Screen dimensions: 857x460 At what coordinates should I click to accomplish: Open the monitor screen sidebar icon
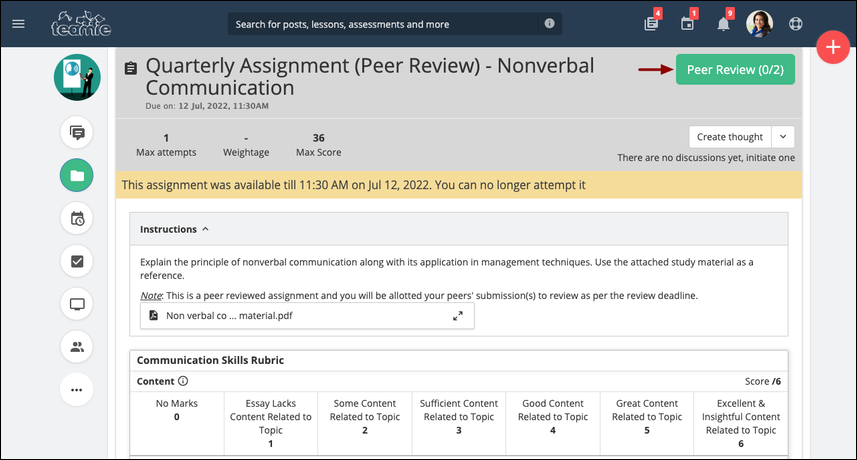(77, 304)
